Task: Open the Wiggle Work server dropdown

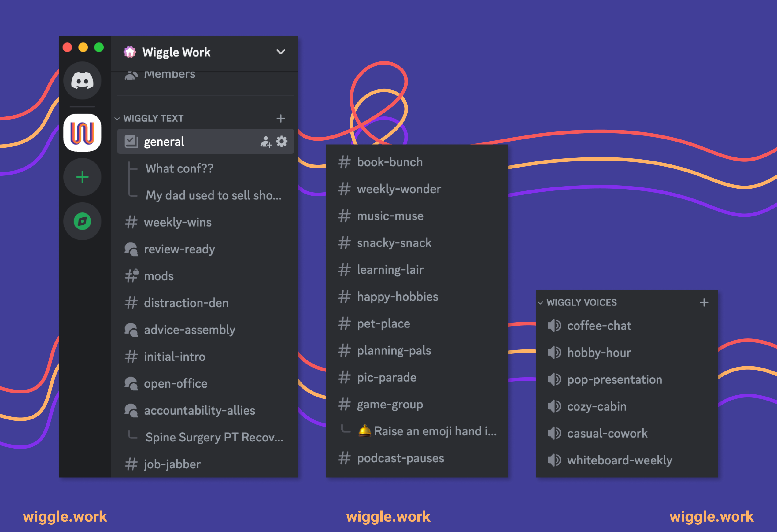Action: 281,52
